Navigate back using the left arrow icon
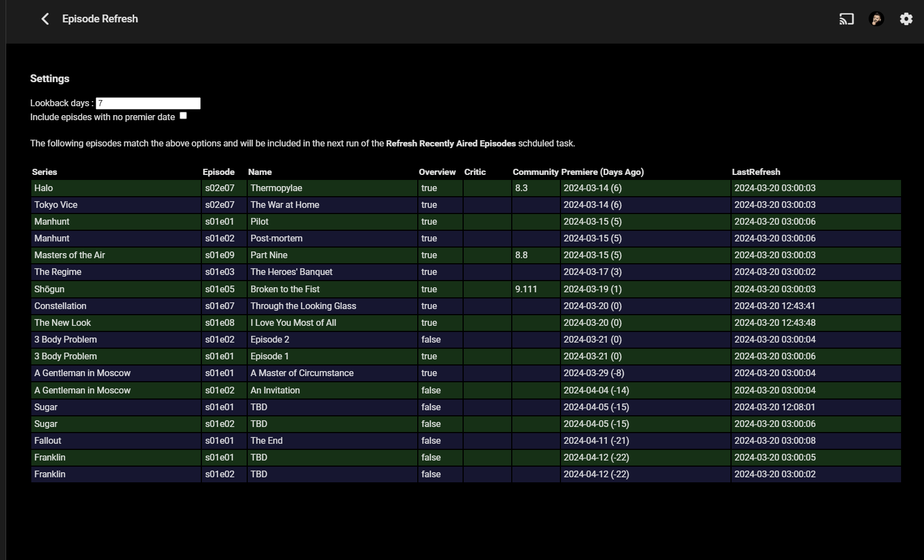 (x=45, y=18)
